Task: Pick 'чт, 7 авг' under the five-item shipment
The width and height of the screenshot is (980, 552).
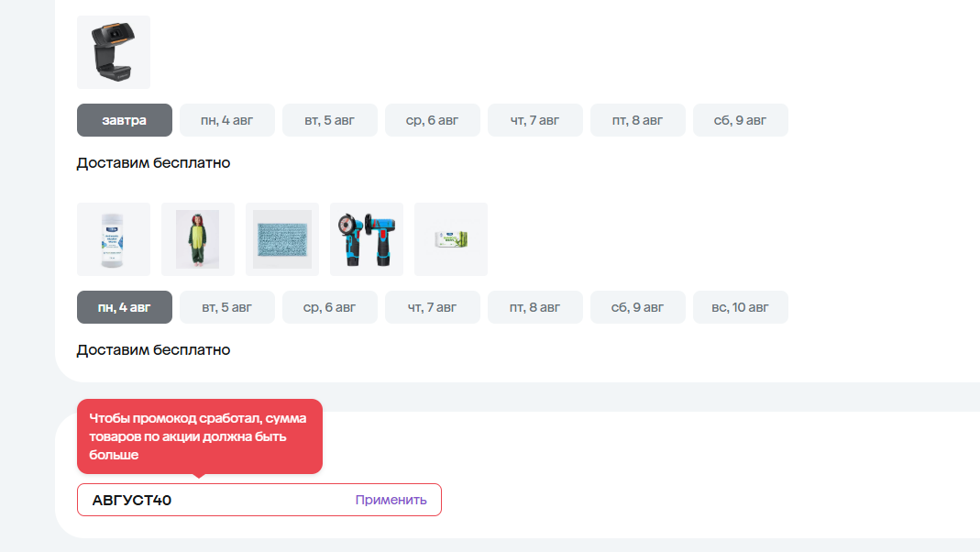Action: click(433, 307)
